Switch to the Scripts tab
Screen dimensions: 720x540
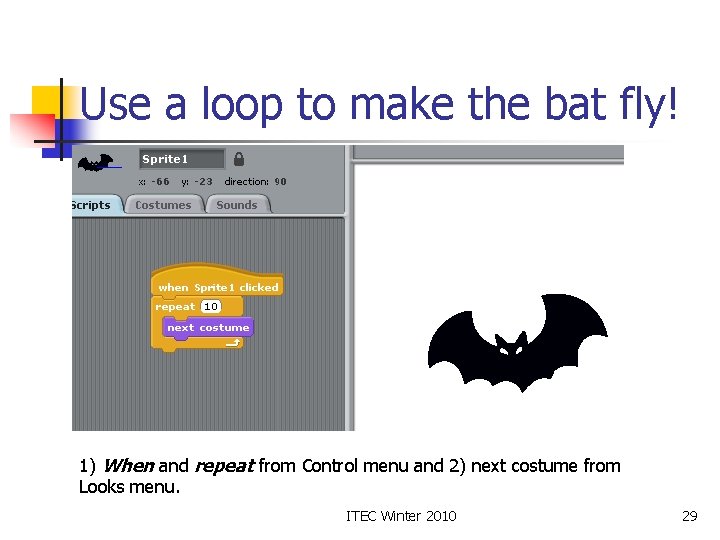click(94, 205)
